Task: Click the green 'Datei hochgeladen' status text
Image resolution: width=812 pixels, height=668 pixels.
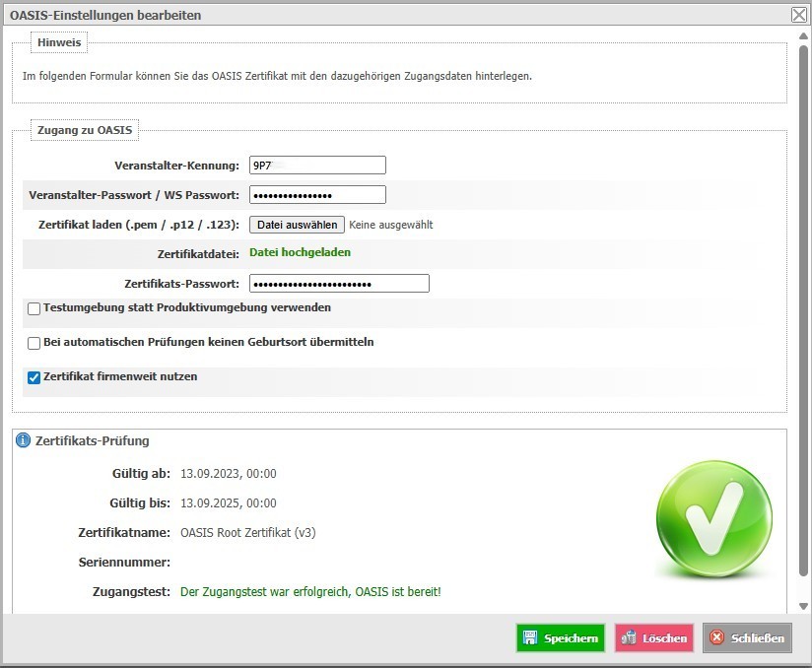Action: [300, 252]
